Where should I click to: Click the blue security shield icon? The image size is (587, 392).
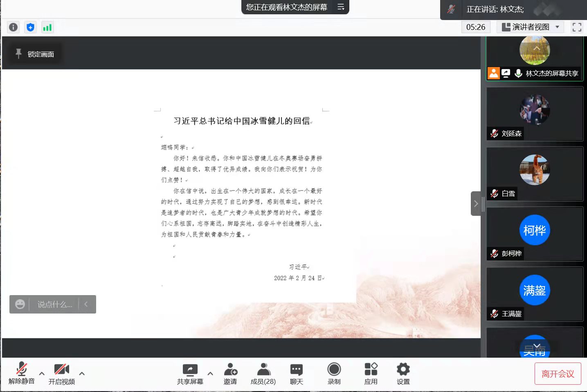[x=30, y=27]
